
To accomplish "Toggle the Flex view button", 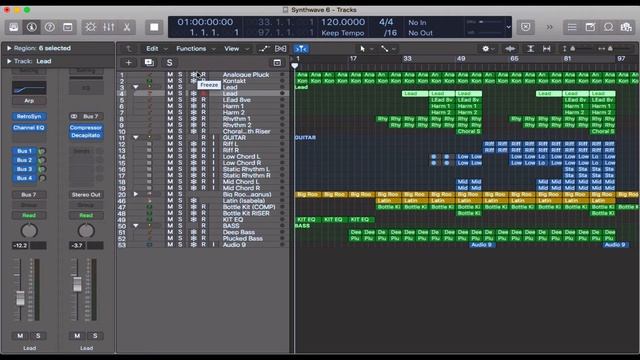I will pos(281,49).
